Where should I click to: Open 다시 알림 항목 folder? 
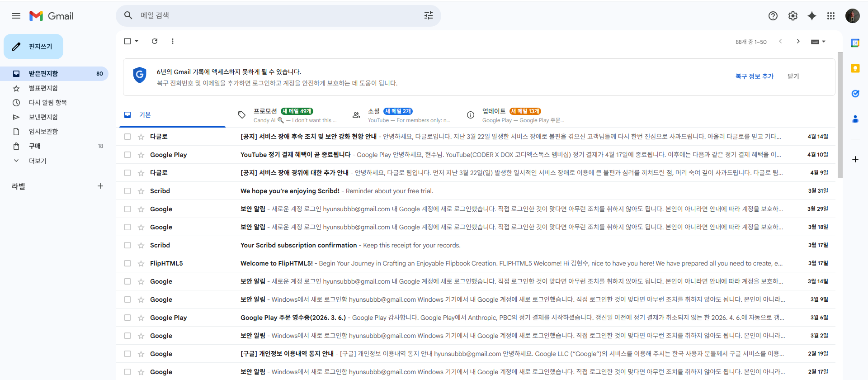(x=54, y=103)
